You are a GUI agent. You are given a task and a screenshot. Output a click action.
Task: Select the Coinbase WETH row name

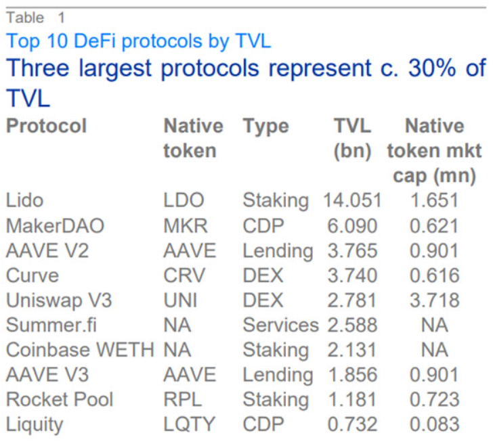click(x=79, y=350)
